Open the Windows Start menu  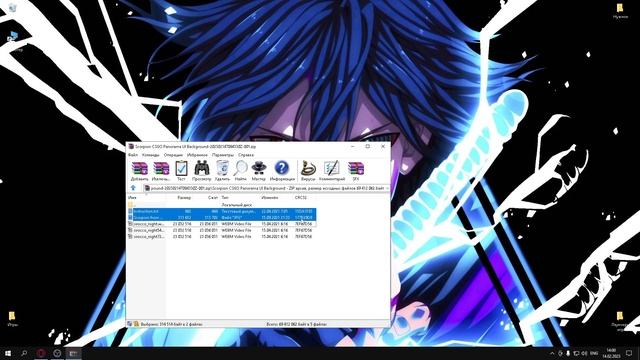pyautogui.click(x=8, y=353)
